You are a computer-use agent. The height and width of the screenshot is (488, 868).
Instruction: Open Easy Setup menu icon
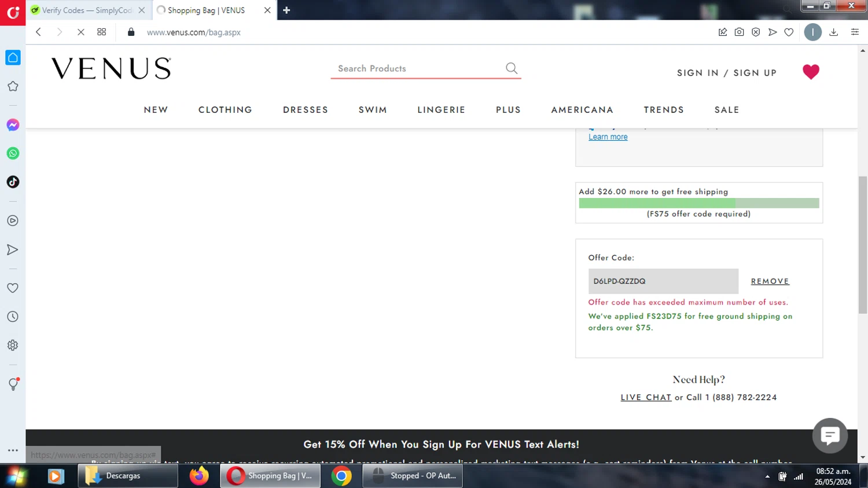[855, 32]
